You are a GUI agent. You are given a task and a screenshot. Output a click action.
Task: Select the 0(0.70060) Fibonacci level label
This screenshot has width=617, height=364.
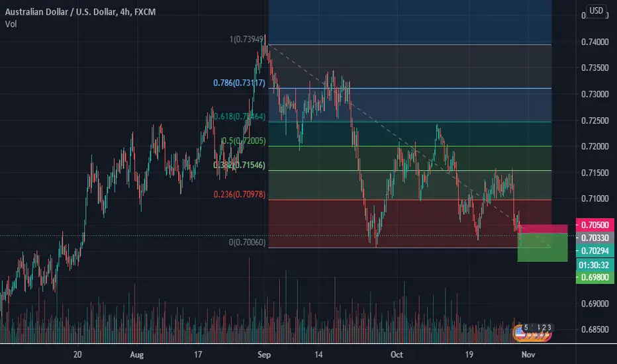point(247,242)
